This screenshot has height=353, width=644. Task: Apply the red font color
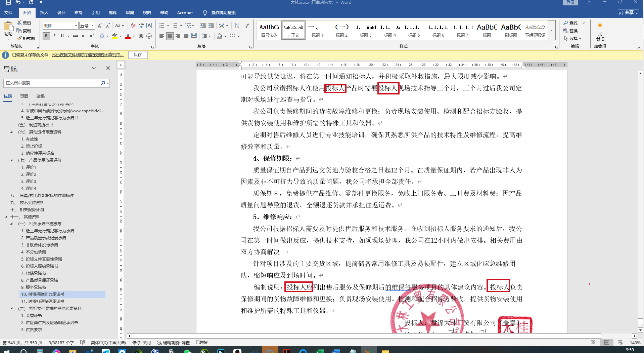[x=128, y=36]
